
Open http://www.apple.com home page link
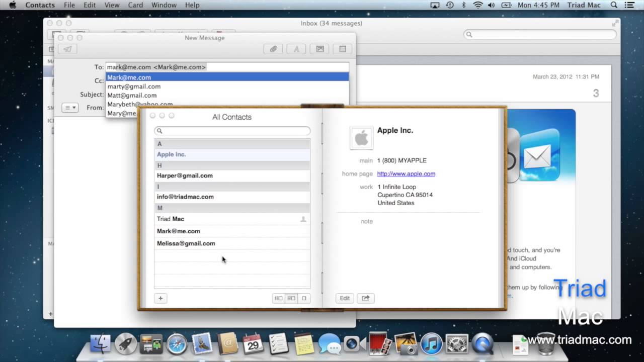[x=406, y=174]
